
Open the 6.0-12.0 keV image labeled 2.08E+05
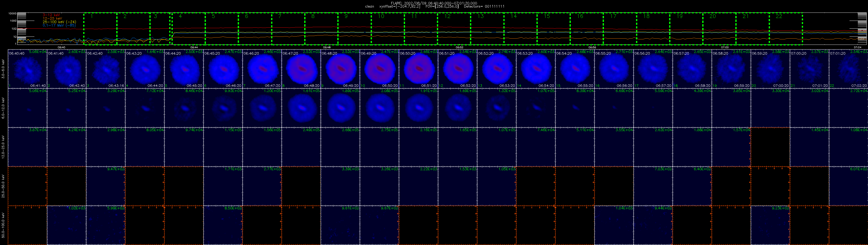(379, 108)
